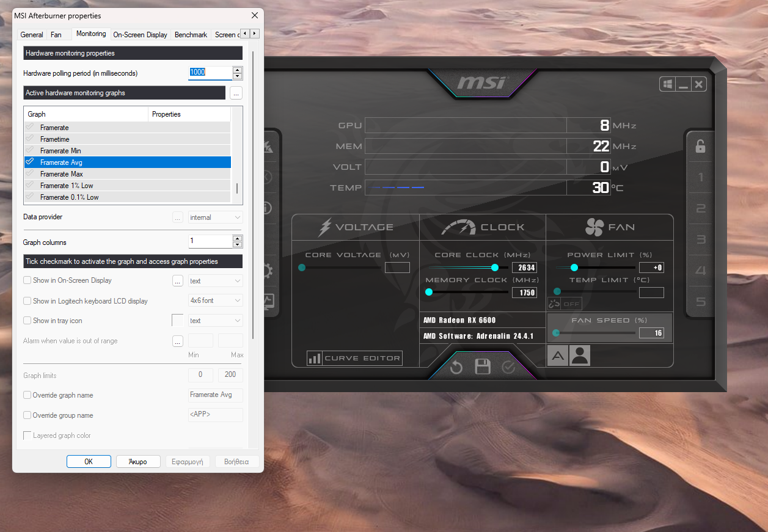Switch to the Fan tab
768x532 pixels.
(x=56, y=35)
